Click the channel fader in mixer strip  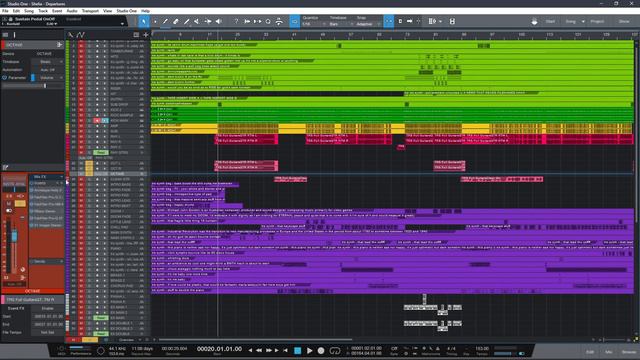pos(14,236)
